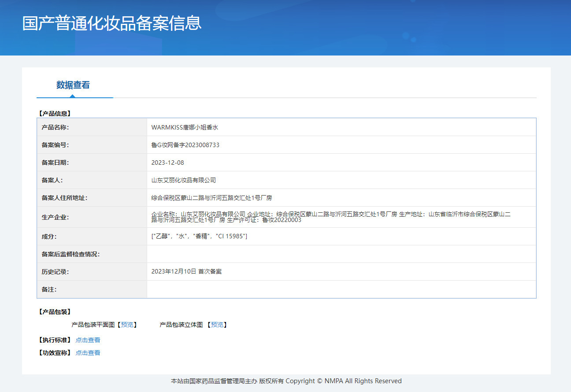Click the filing date 2023-12-08

point(167,163)
